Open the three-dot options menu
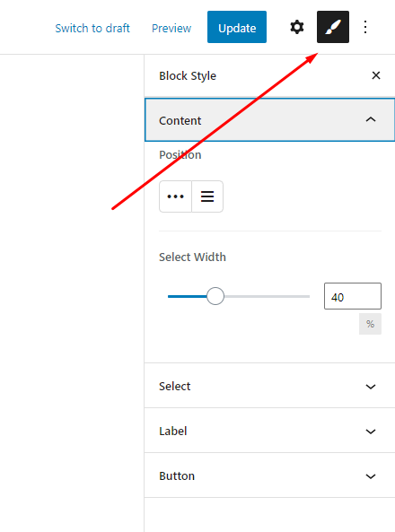The width and height of the screenshot is (395, 532). pos(365,27)
